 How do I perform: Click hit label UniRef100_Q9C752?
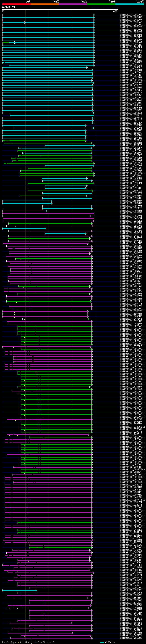click(131, 226)
